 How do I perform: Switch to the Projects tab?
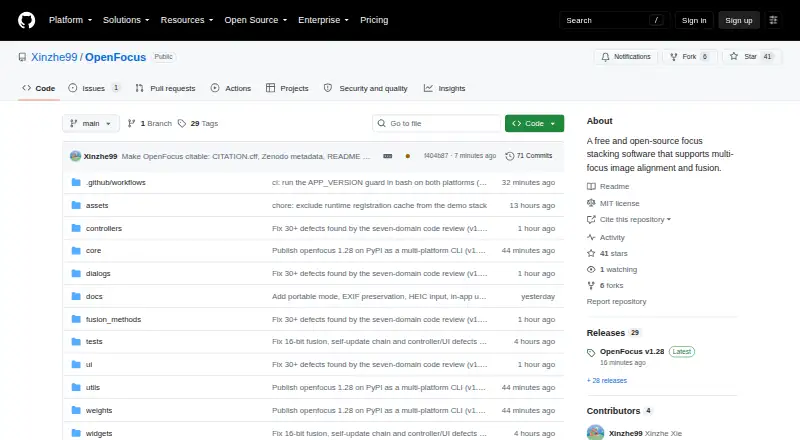coord(287,88)
